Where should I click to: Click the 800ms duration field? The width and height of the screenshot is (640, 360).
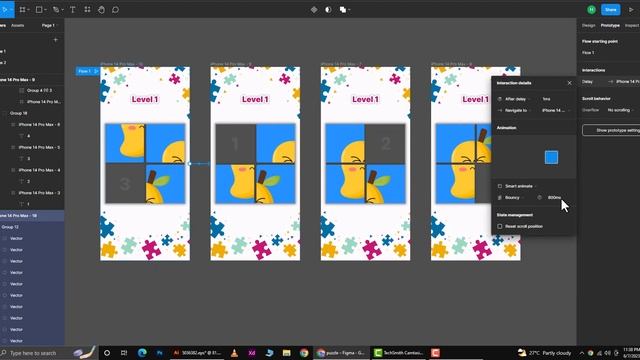[554, 198]
